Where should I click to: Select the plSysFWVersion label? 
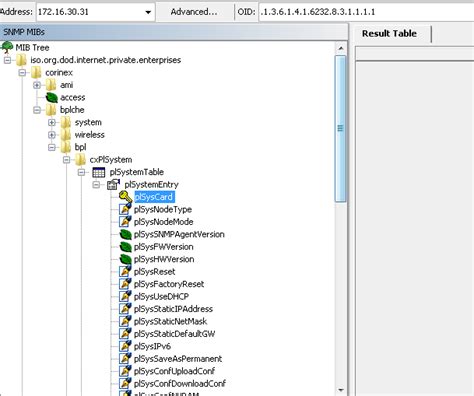click(163, 247)
